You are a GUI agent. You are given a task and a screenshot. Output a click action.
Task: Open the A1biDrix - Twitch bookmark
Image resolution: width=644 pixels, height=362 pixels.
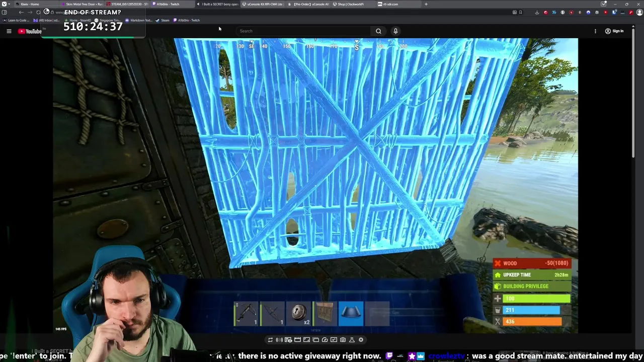tap(187, 20)
